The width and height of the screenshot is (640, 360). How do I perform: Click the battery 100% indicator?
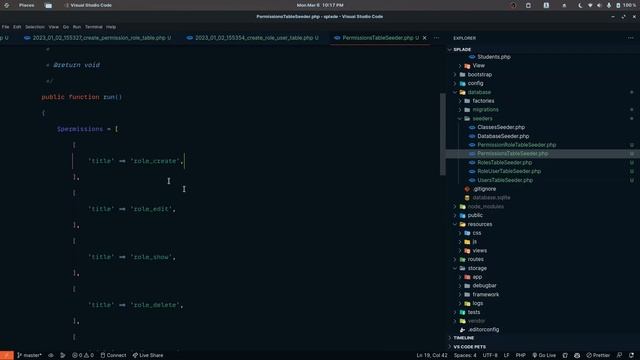[x=626, y=5]
